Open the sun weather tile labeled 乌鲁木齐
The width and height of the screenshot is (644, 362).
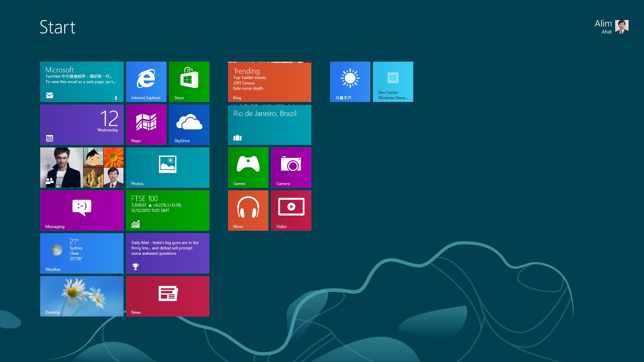(350, 82)
